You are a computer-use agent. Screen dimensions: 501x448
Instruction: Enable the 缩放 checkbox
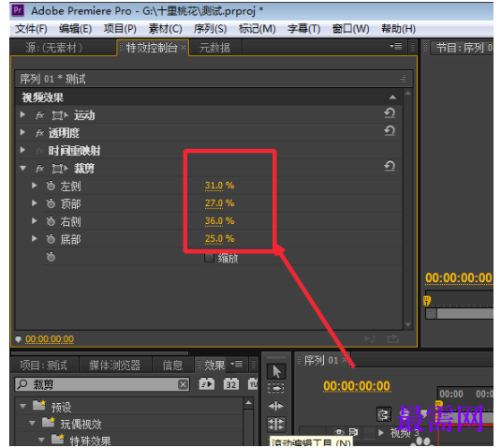(x=209, y=258)
